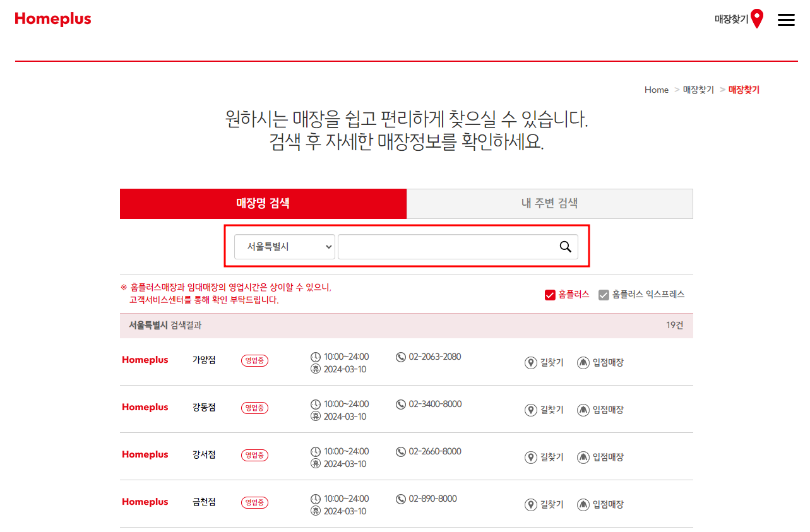Image resolution: width=810 pixels, height=532 pixels.
Task: Switch to the 매장명 검색 tab
Action: coord(263,203)
